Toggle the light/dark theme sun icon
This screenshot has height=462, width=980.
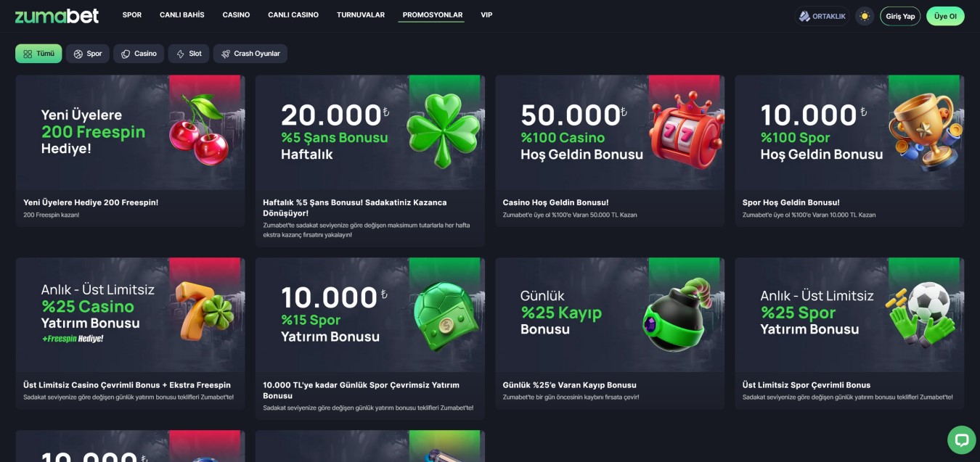(x=864, y=16)
